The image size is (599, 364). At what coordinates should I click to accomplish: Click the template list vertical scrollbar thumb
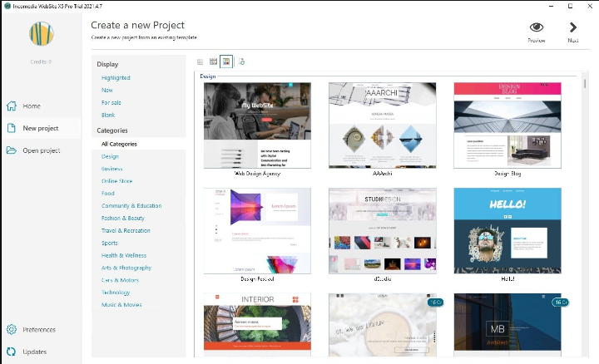(585, 83)
